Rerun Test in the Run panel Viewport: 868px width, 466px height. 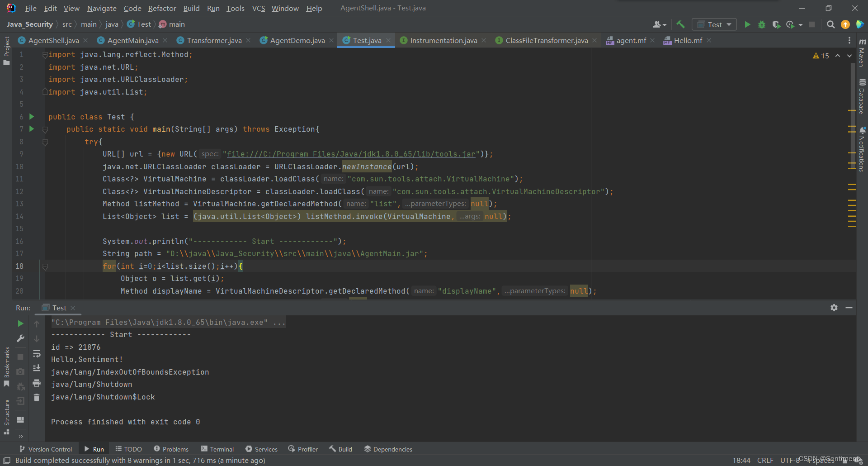[20, 323]
